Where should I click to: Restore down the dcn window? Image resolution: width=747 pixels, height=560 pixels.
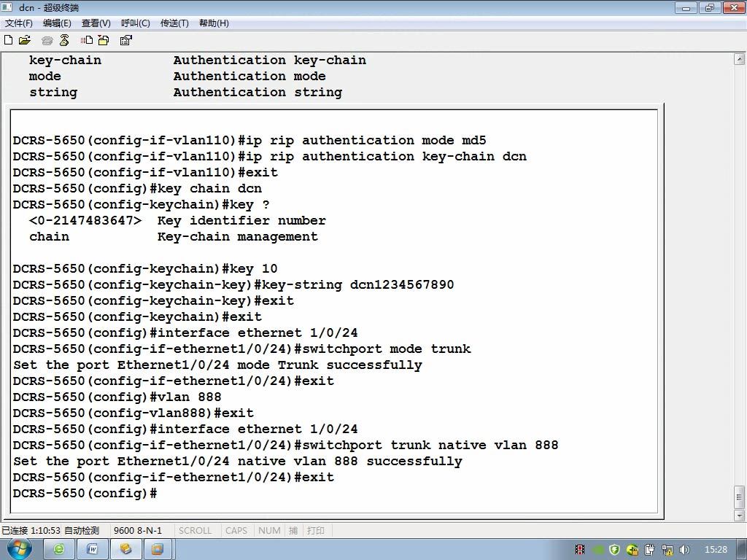710,7
